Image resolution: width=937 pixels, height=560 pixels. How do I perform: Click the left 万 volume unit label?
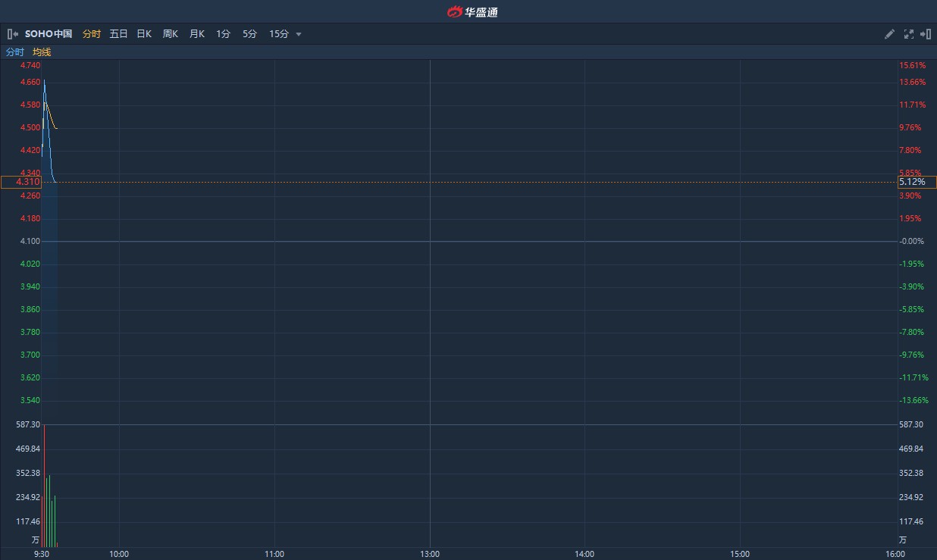35,540
